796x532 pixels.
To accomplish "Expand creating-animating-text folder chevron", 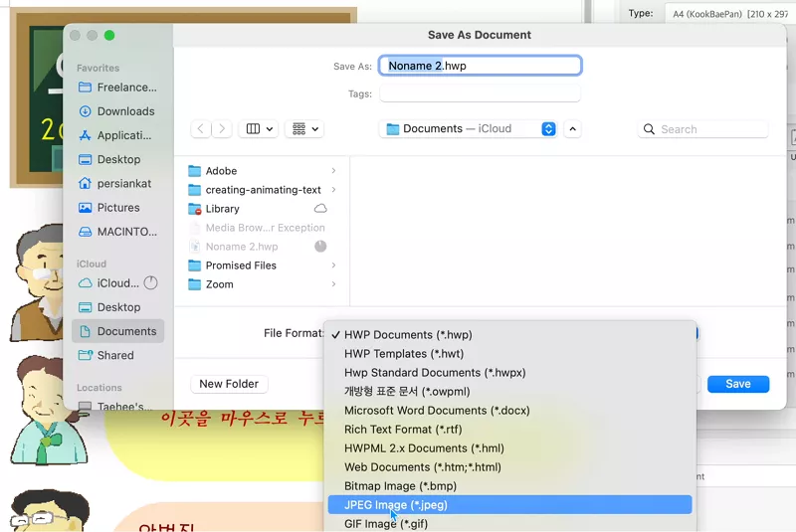I will pyautogui.click(x=333, y=190).
